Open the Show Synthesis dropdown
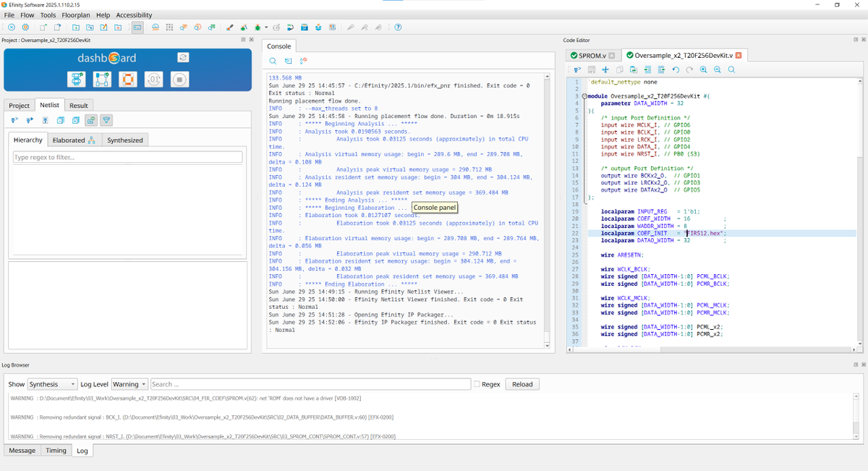The height and width of the screenshot is (471, 868). click(x=52, y=384)
